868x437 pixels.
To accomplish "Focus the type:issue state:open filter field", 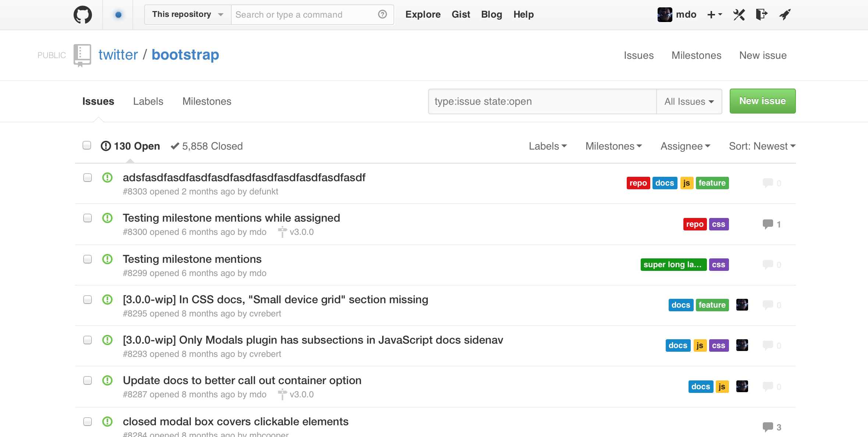I will tap(542, 101).
